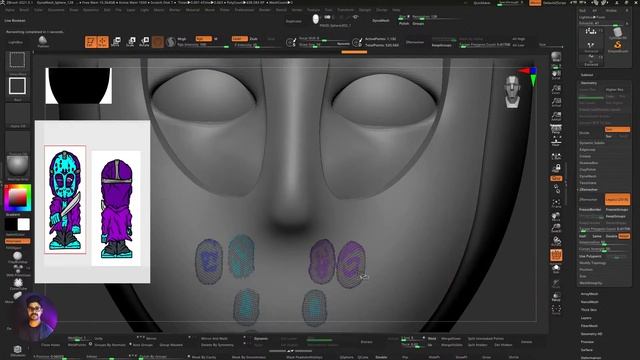Click the ZRemesher run button

click(x=588, y=200)
